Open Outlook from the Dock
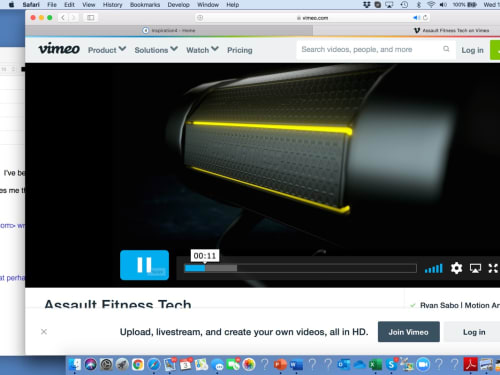The image size is (500, 375). [x=344, y=364]
